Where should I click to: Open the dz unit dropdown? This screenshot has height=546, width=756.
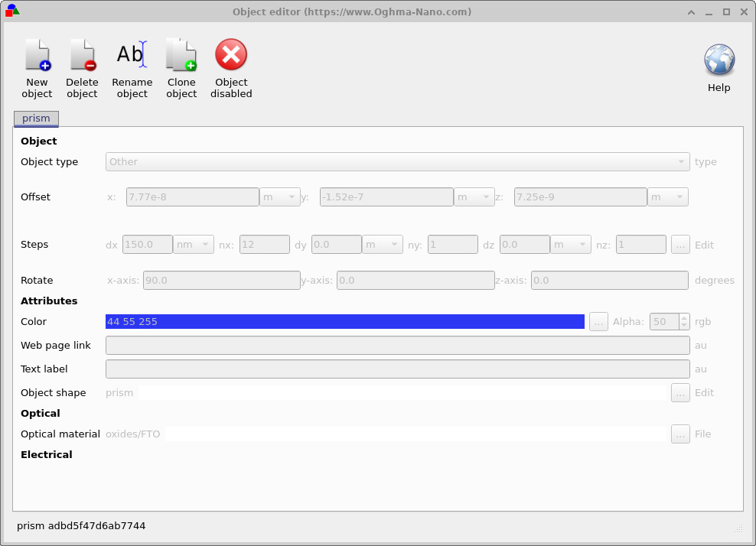pos(570,245)
